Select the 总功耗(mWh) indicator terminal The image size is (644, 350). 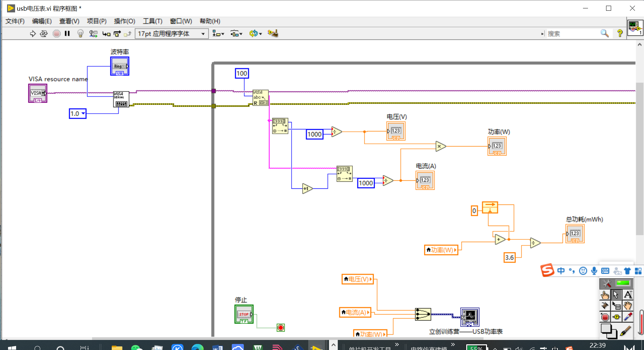click(575, 234)
